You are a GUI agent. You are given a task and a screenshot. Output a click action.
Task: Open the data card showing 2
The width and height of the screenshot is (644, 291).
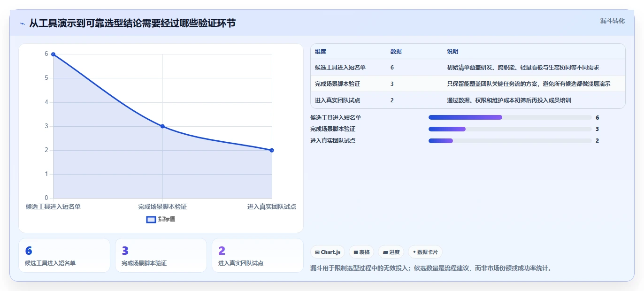(258, 255)
